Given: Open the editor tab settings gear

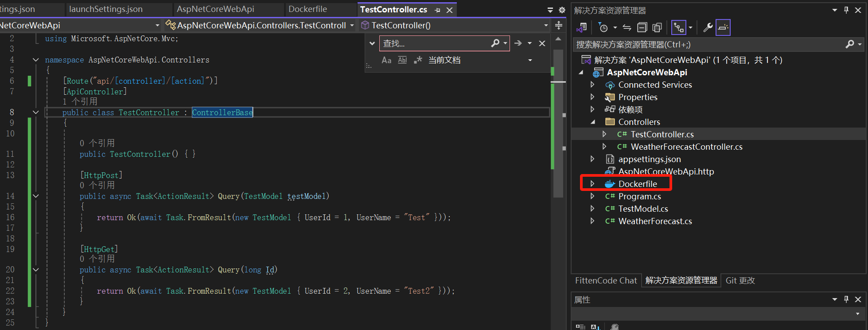Looking at the screenshot, I should [562, 10].
